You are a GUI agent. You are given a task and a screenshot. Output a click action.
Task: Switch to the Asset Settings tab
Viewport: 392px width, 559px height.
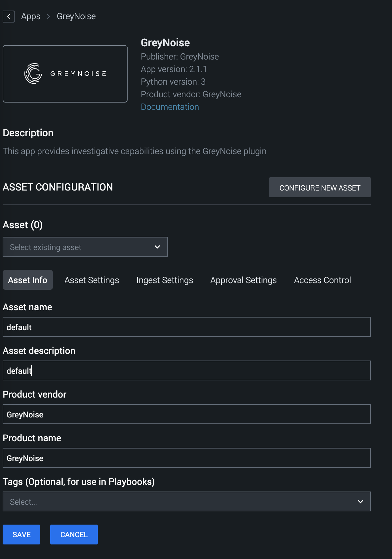[92, 280]
